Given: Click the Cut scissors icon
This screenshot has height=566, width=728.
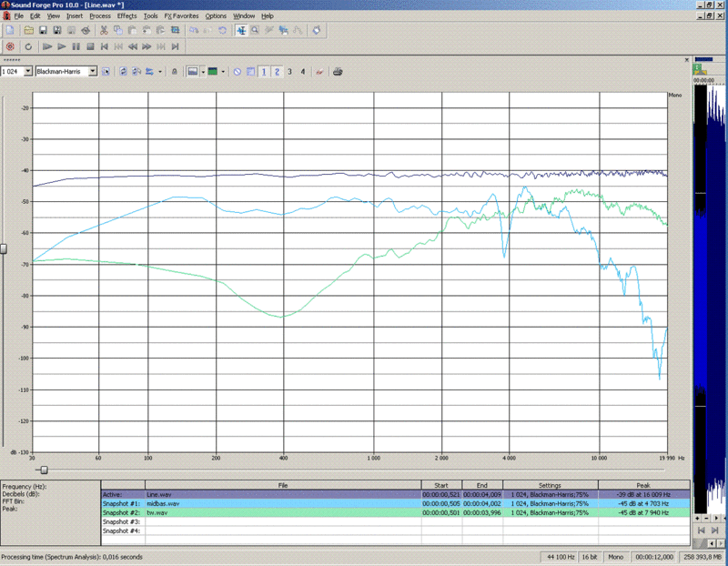Looking at the screenshot, I should (x=105, y=30).
